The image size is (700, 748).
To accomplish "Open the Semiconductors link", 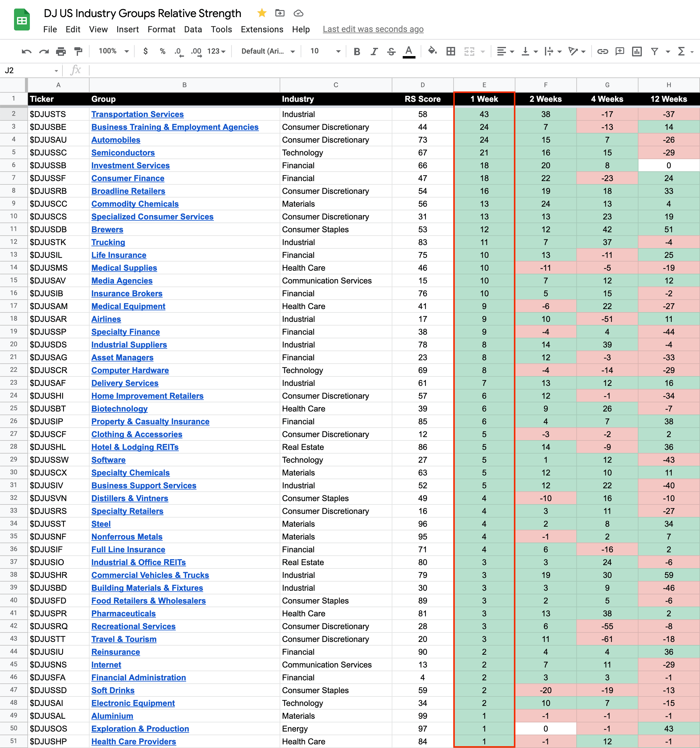I will 123,153.
